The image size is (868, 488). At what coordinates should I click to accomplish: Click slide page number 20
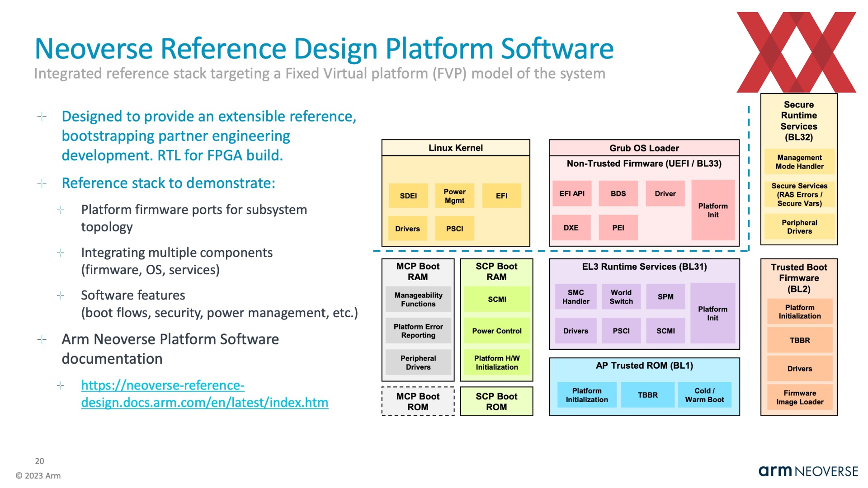40,461
